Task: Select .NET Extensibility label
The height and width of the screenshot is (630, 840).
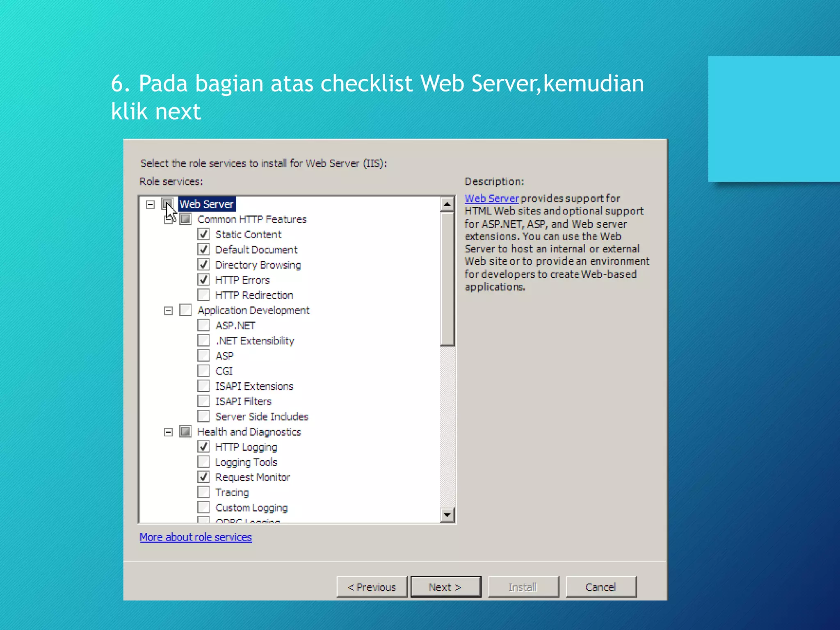Action: coord(255,341)
